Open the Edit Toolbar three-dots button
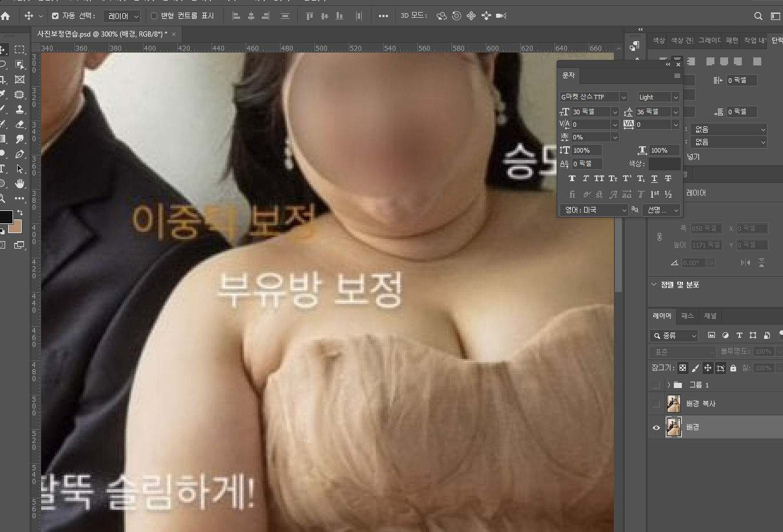 [19, 198]
